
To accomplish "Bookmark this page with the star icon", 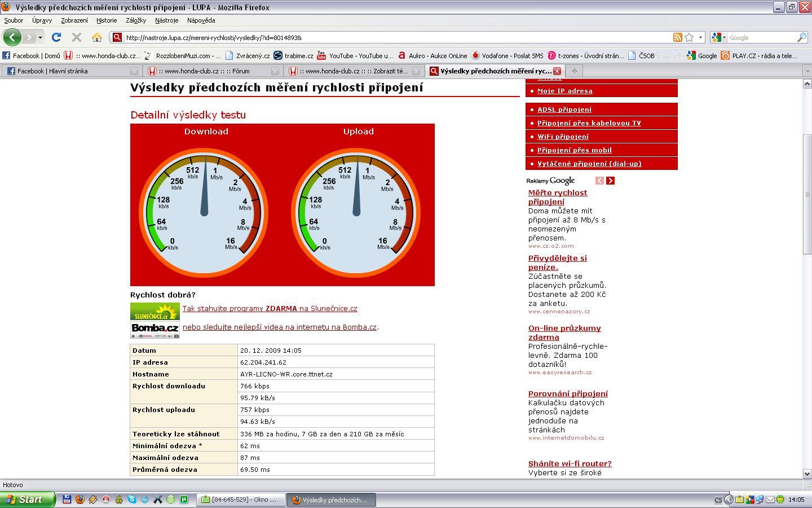I will (689, 37).
